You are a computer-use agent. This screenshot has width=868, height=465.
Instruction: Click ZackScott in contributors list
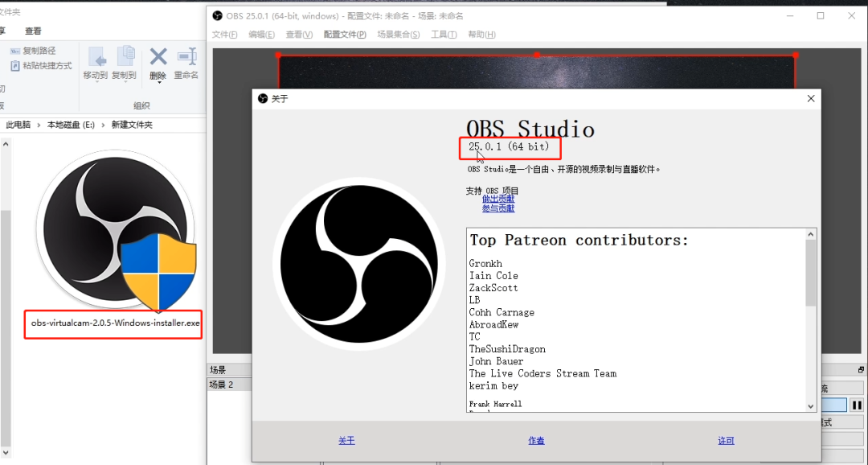click(493, 288)
